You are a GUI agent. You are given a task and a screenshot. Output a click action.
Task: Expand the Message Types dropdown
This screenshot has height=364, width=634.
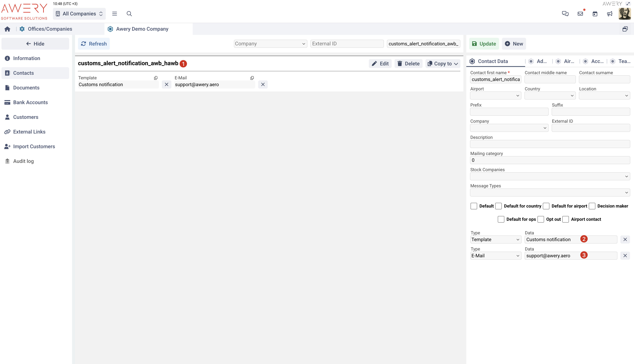point(550,192)
